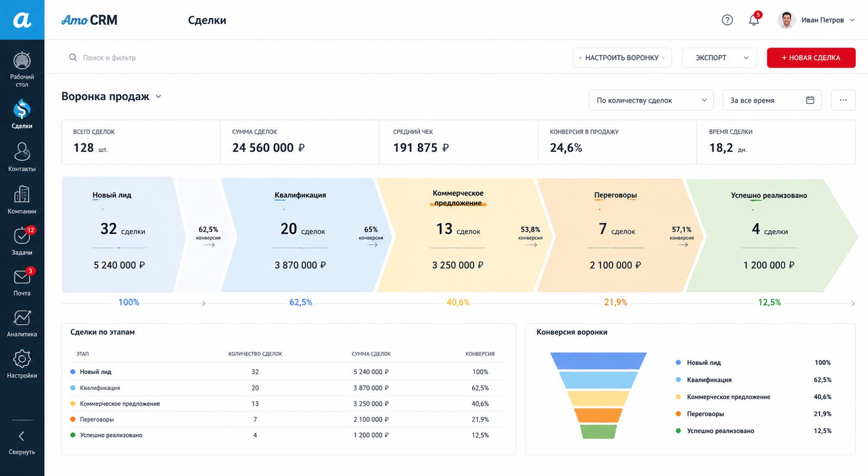Open the Иван Петров user menu
This screenshot has width=868, height=476.
click(817, 20)
